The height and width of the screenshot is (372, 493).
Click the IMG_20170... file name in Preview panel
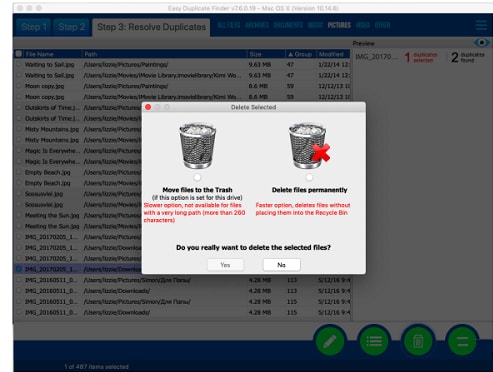tap(377, 57)
